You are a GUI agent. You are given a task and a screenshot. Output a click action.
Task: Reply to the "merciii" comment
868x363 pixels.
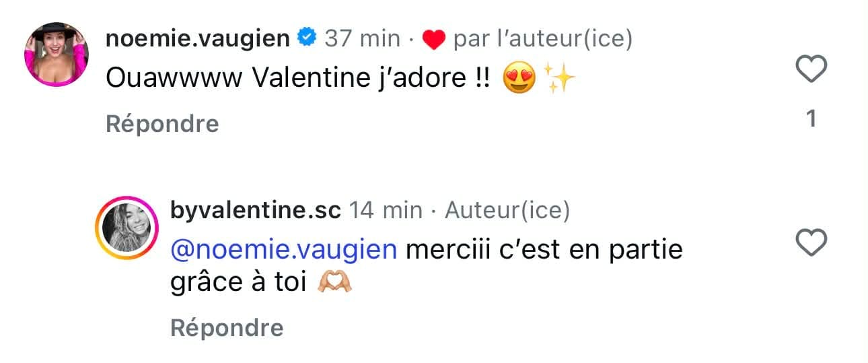pyautogui.click(x=227, y=328)
